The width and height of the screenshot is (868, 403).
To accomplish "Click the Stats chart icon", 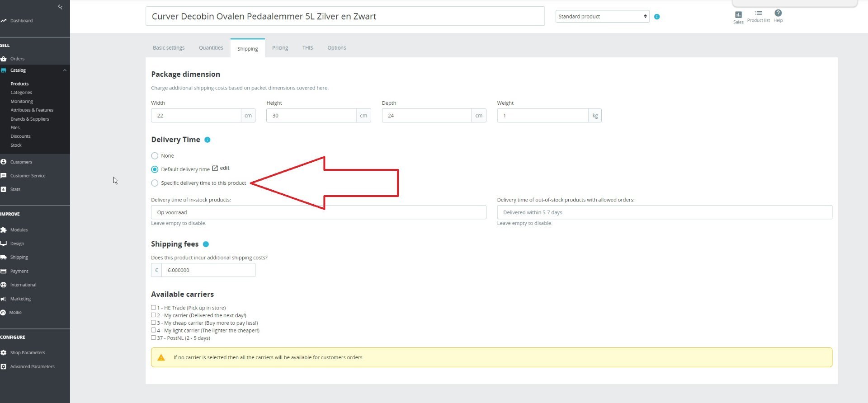I will click(x=4, y=189).
